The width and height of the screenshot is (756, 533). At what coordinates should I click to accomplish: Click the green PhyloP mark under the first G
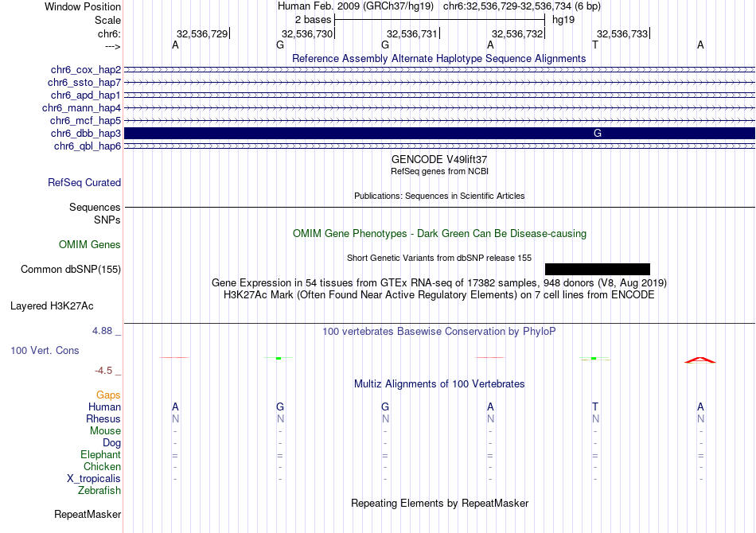279,358
